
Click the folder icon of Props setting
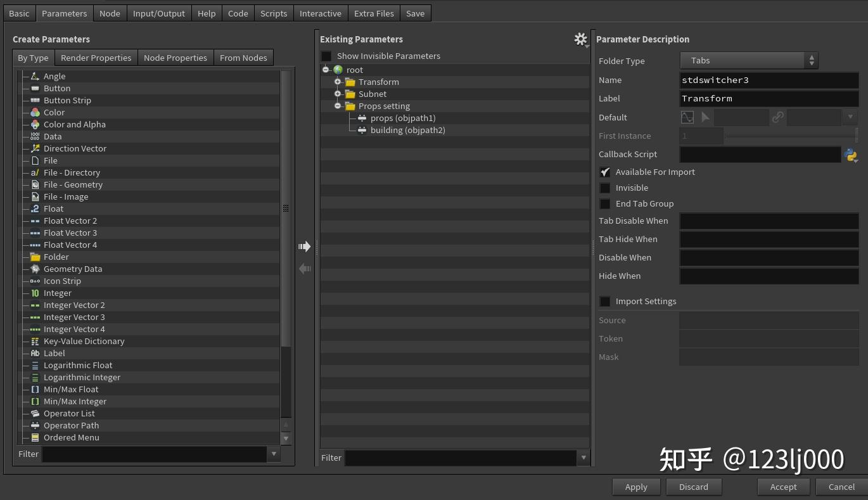tap(350, 106)
